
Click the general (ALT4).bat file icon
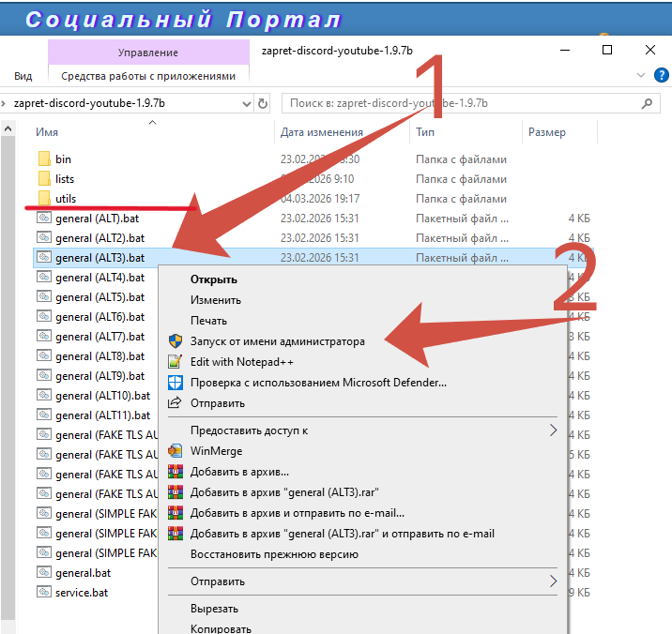44,277
